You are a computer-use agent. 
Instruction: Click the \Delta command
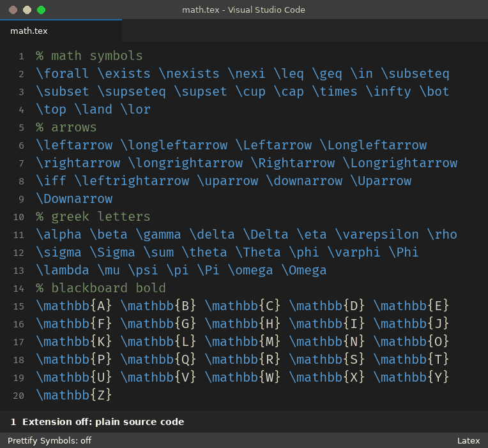266,235
